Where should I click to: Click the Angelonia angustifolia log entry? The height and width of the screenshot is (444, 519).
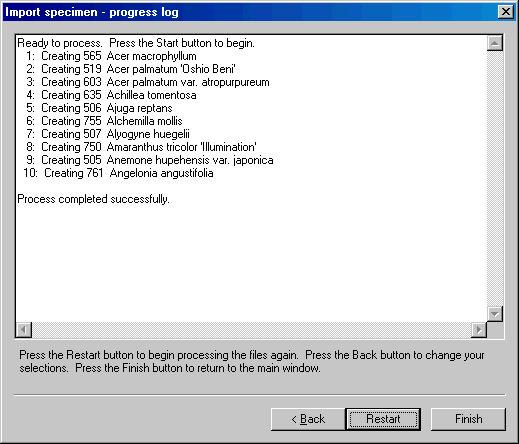[118, 173]
